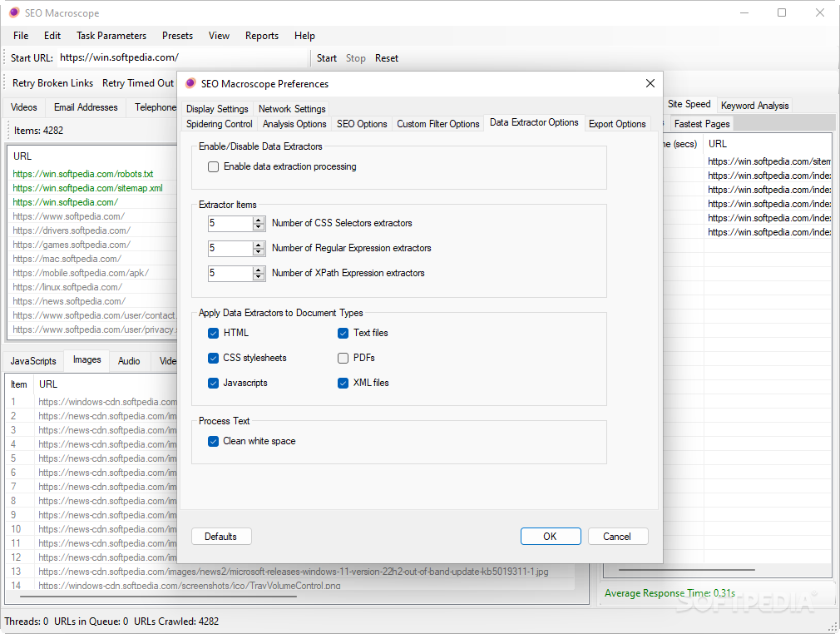Open the Site Speed tab

[689, 104]
